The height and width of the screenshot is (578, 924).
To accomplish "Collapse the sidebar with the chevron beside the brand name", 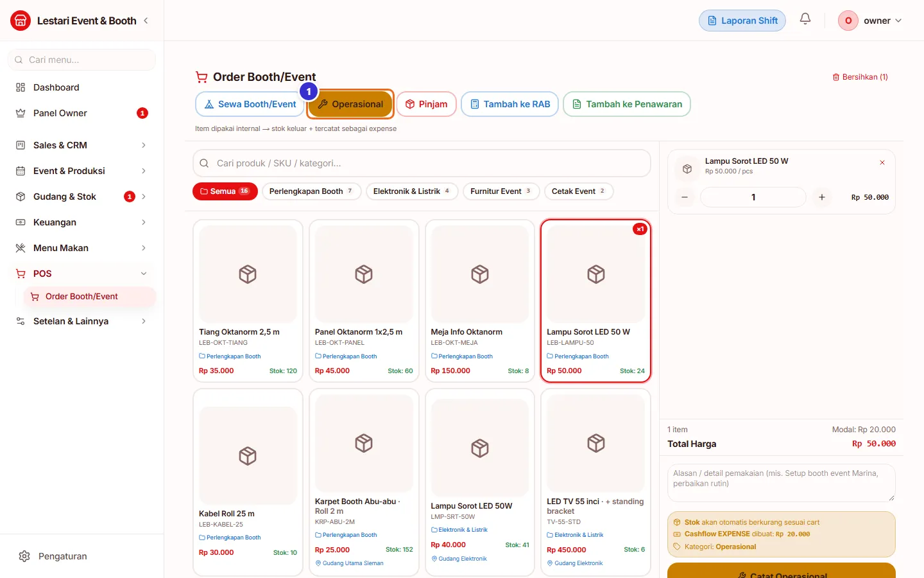I will 146,21.
